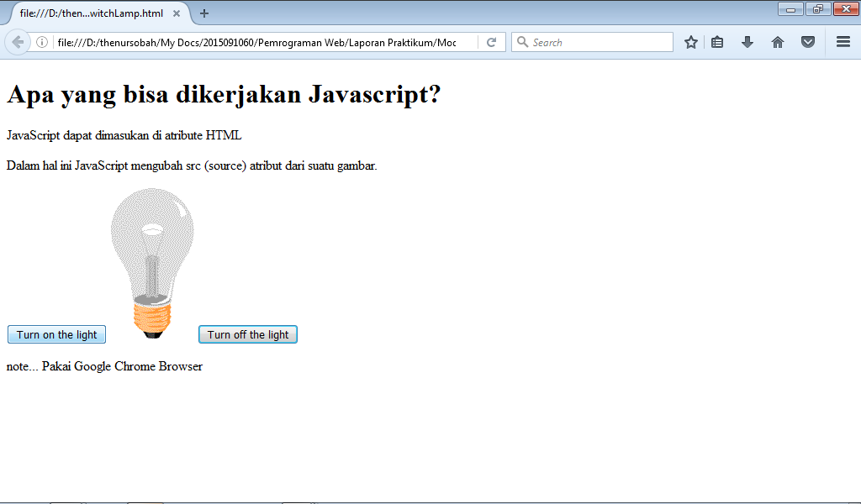Open the Firefox hamburger menu
This screenshot has height=504, width=861.
842,41
